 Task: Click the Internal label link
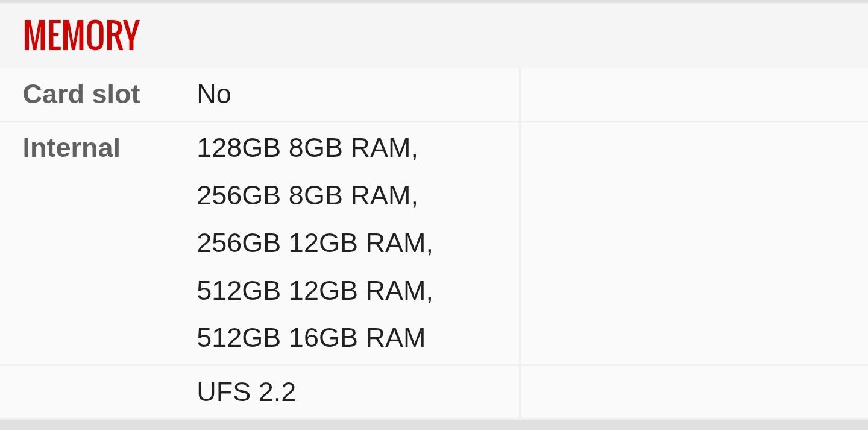point(71,148)
